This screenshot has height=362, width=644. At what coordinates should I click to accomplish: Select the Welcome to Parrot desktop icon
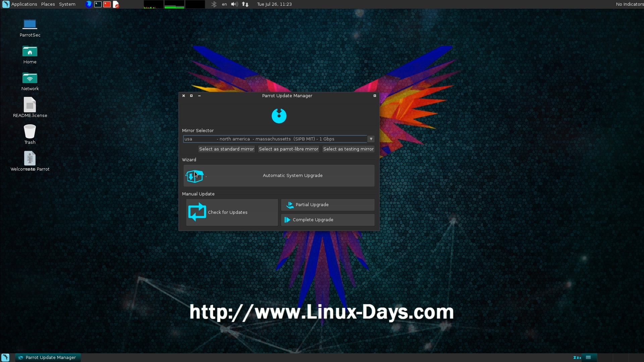tap(30, 161)
